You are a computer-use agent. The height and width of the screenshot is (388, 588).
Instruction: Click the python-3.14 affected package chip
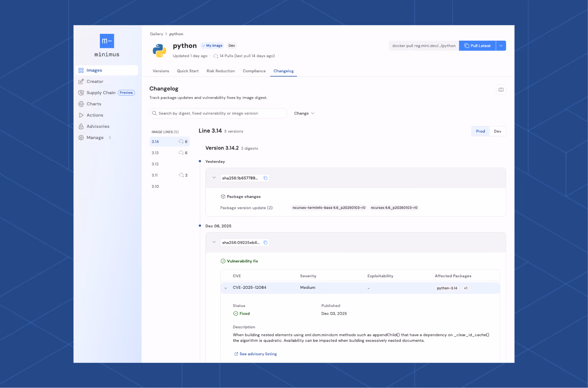click(x=447, y=288)
